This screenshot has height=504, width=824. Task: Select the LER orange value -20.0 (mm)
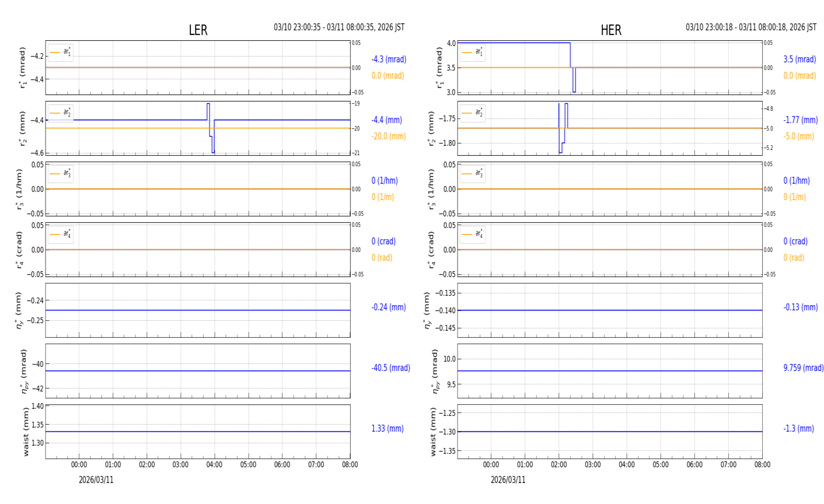pyautogui.click(x=389, y=136)
